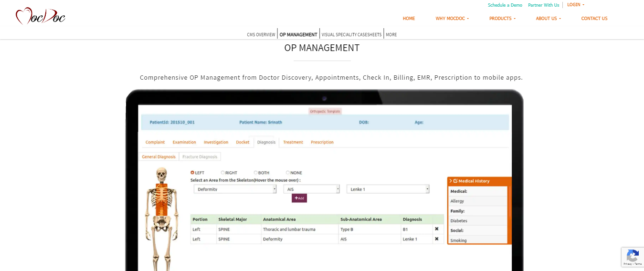Click the 'Anatomical Area' column header
The width and height of the screenshot is (644, 271).
pyautogui.click(x=279, y=219)
